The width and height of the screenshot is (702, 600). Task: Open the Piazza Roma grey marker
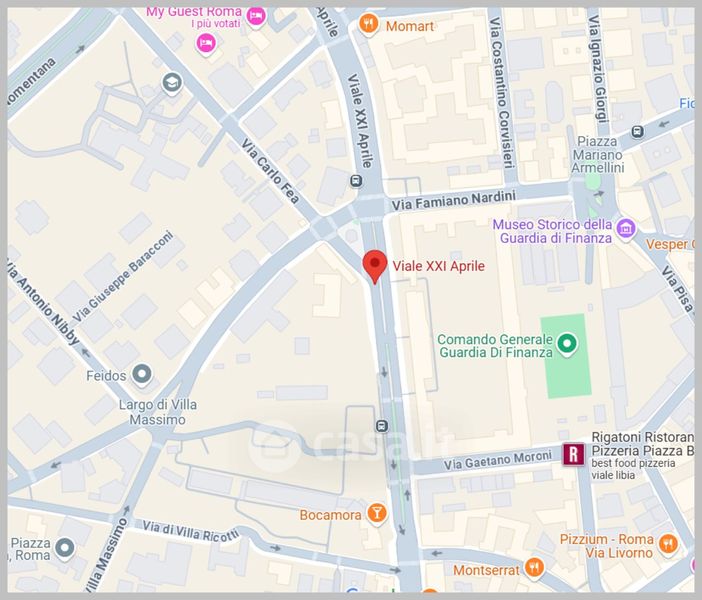(65, 548)
